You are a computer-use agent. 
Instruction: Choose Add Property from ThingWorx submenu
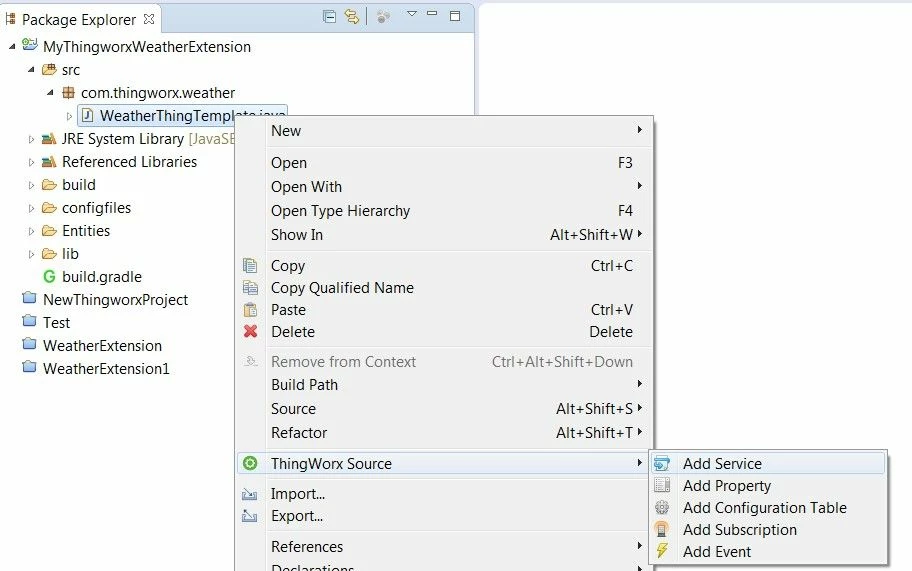768,486
